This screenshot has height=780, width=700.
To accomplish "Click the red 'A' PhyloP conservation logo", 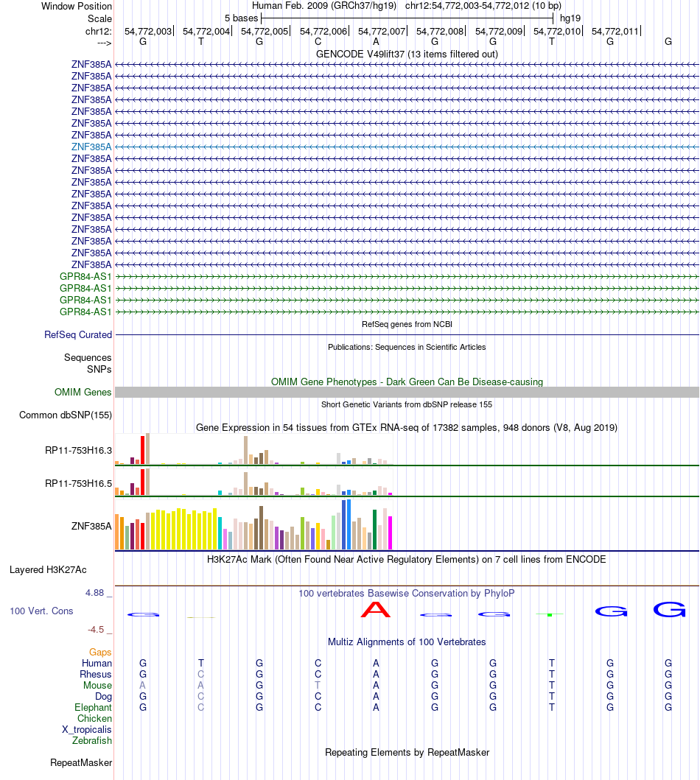I will pyautogui.click(x=376, y=609).
